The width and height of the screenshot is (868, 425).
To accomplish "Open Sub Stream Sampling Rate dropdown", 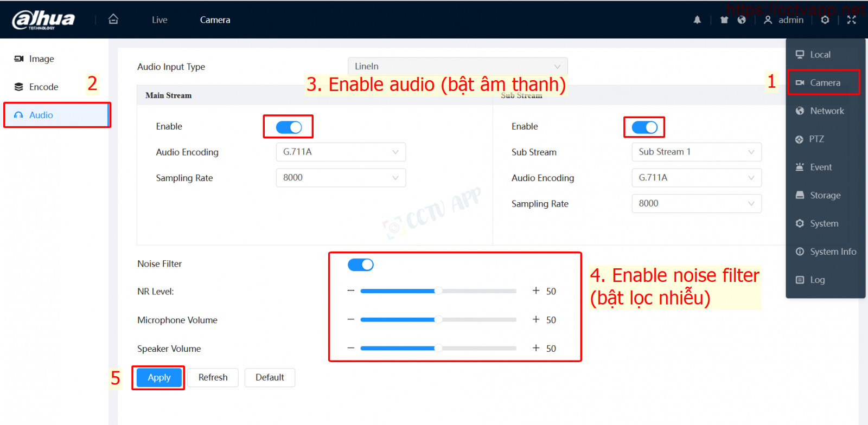I will tap(697, 203).
